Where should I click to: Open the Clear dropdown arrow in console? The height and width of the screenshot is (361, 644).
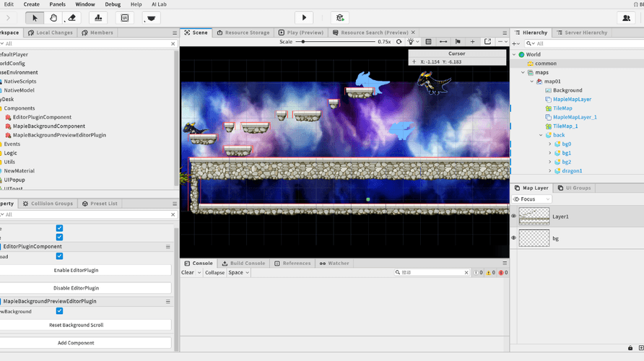[199, 273]
